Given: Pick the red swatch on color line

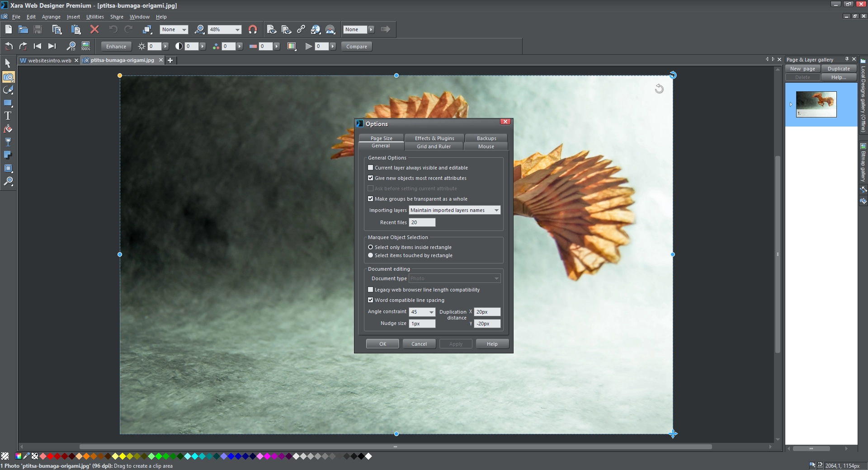Looking at the screenshot, I should 50,456.
